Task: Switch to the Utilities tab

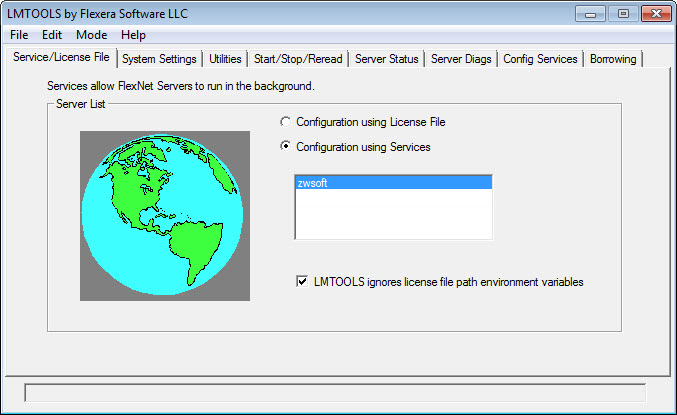Action: click(x=225, y=59)
